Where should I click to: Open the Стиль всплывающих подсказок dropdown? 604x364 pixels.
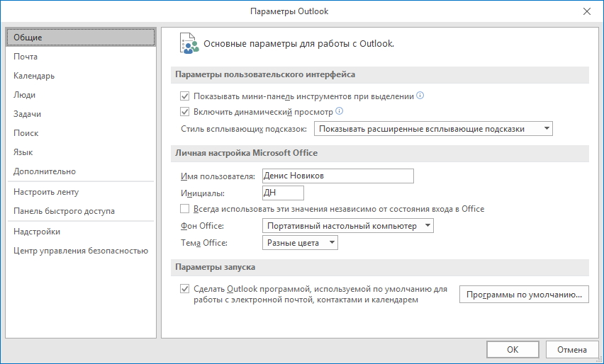(433, 129)
